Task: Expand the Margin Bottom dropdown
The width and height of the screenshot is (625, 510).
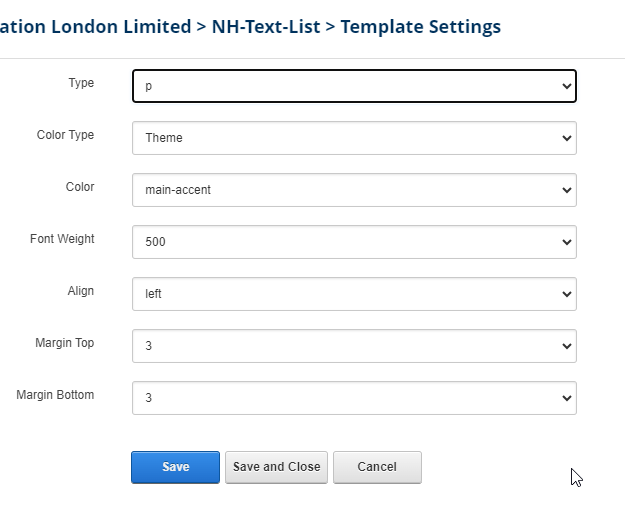Action: pos(354,398)
